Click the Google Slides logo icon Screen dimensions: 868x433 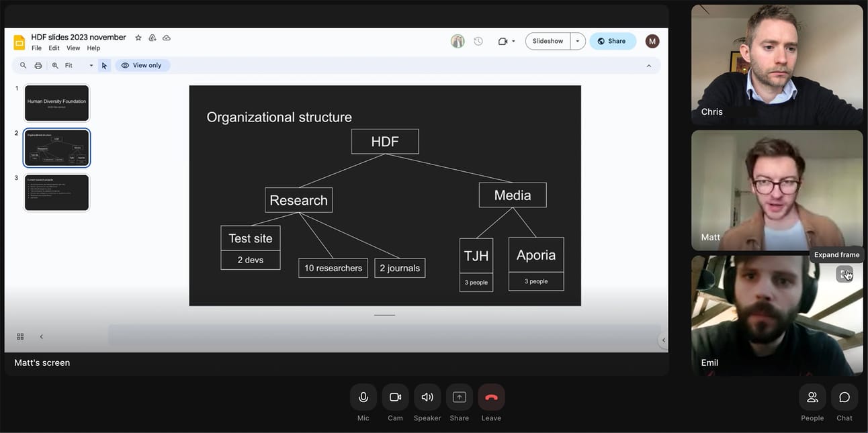pos(19,42)
